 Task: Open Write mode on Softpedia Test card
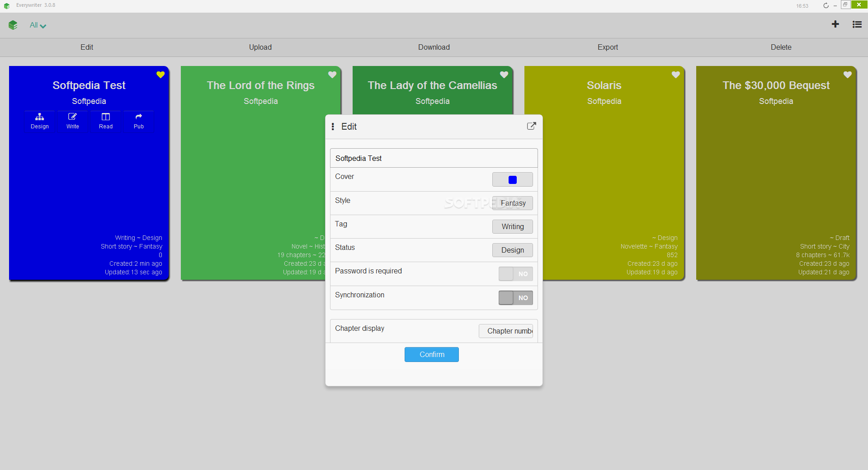pyautogui.click(x=73, y=121)
